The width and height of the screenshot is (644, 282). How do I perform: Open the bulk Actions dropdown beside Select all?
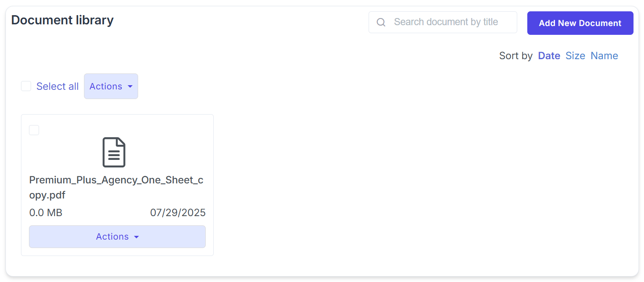pos(111,86)
